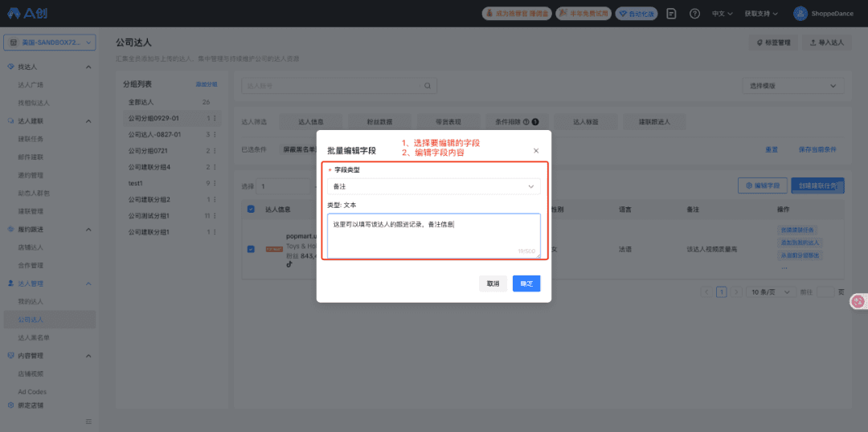This screenshot has height=432, width=868.
Task: Click the 绑定店铺 gear item
Action: click(26, 405)
